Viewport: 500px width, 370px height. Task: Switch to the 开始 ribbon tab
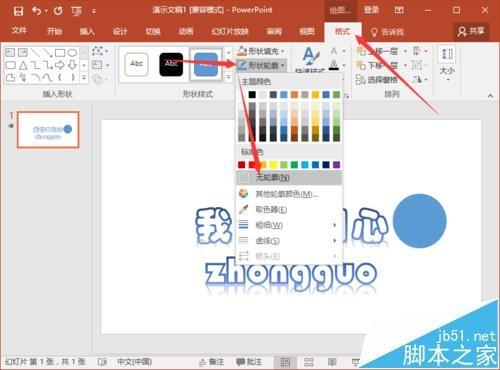[54, 31]
